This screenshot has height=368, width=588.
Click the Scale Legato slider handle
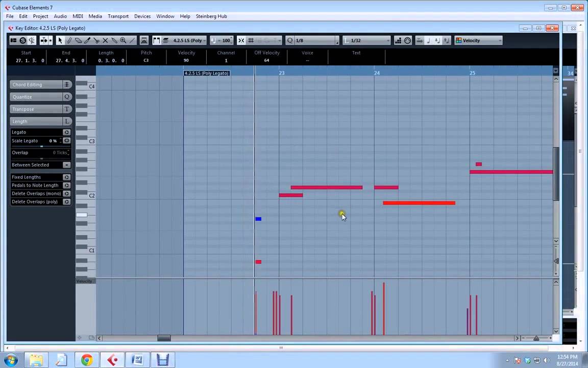(41, 147)
